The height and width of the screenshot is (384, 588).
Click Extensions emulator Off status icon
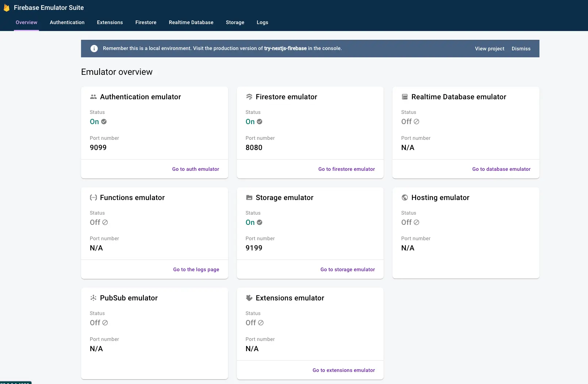261,323
